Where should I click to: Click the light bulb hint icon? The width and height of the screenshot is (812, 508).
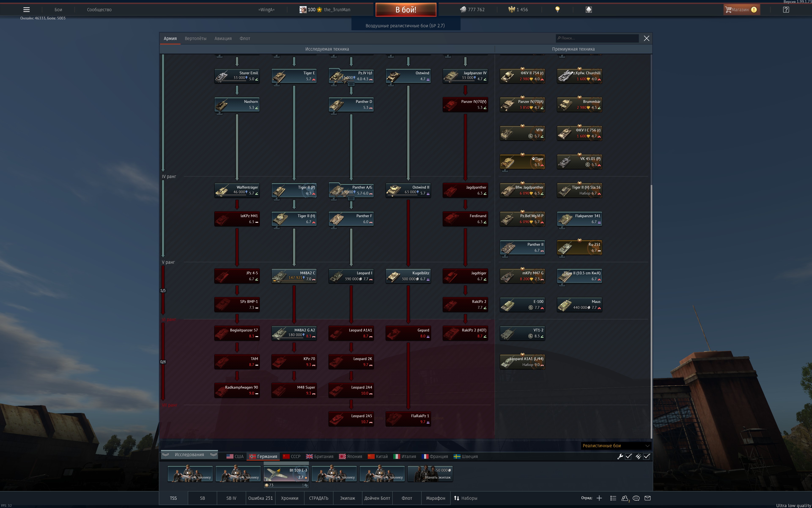[x=557, y=9]
